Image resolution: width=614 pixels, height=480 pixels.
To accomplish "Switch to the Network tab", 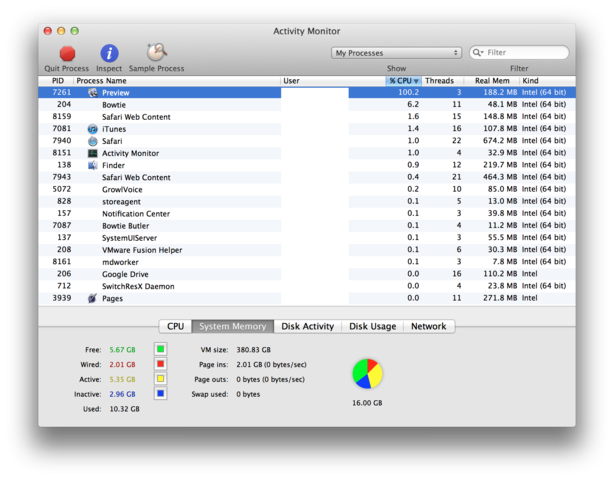I will 428,326.
